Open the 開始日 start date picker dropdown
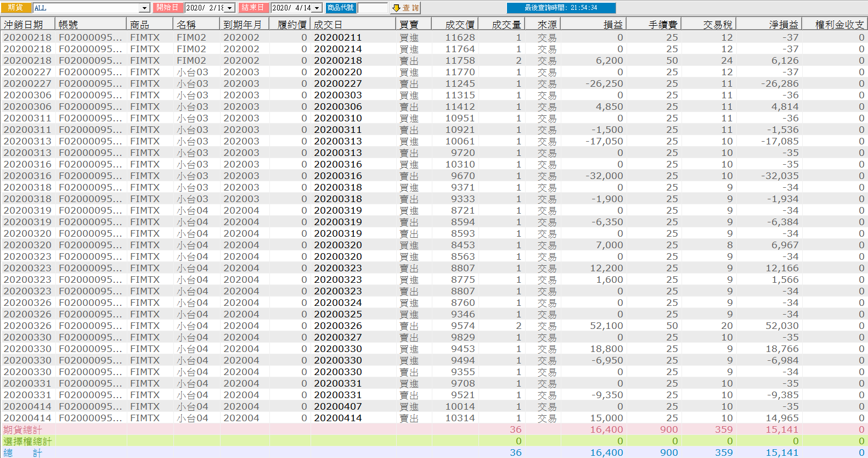The height and width of the screenshot is (458, 868). point(230,8)
